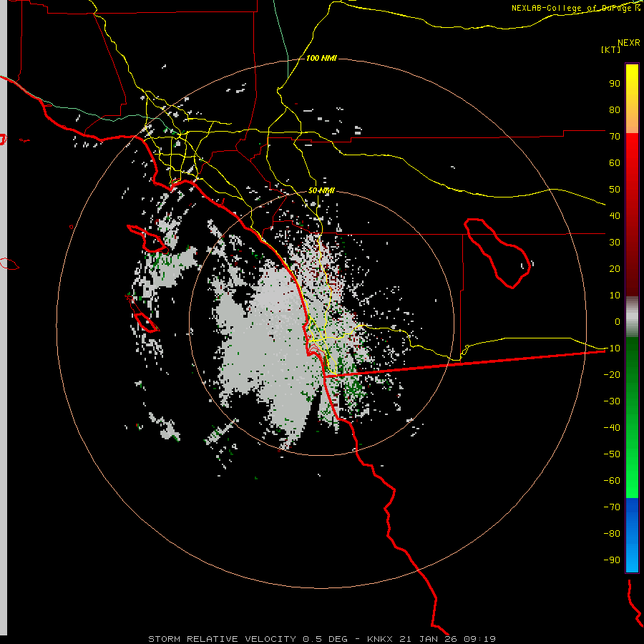Viewport: 644px width, 644px height.
Task: Click the yellow-orange top segment of color bar
Action: coord(632,99)
